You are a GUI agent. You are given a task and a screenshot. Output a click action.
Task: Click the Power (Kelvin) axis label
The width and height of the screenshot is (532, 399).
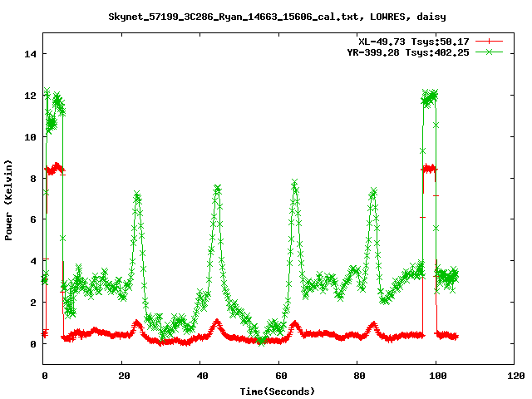tap(8, 200)
